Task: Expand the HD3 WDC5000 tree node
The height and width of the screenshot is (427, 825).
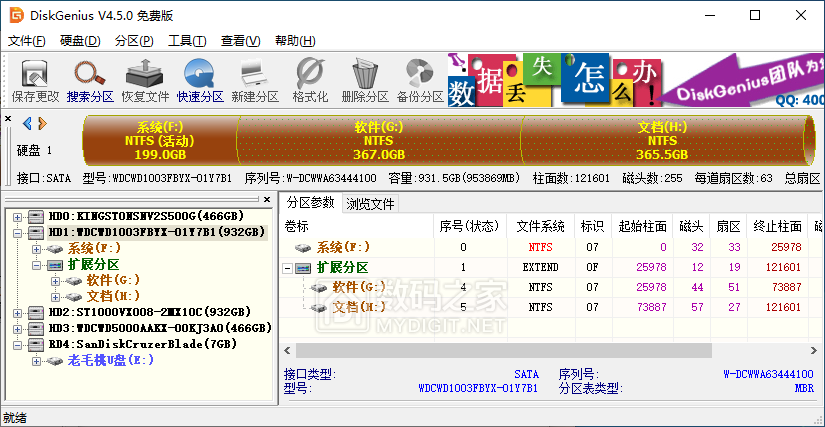Action: pyautogui.click(x=17, y=329)
